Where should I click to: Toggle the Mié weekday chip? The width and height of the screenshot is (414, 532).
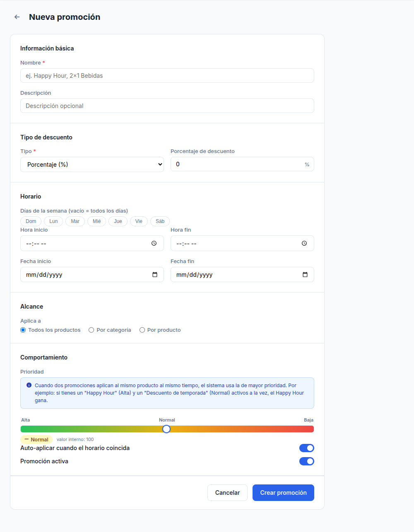tap(97, 221)
